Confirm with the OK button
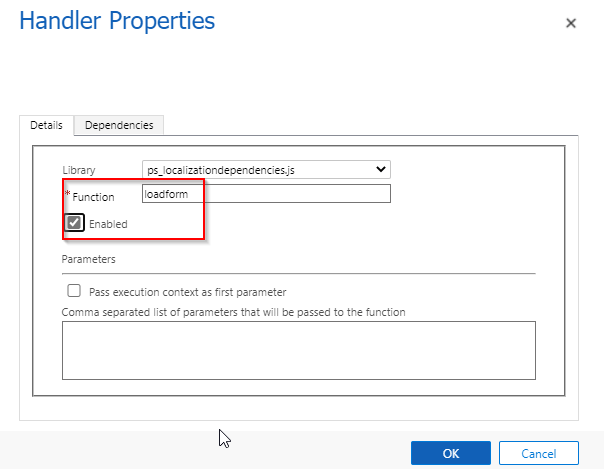The image size is (604, 469). pyautogui.click(x=450, y=453)
